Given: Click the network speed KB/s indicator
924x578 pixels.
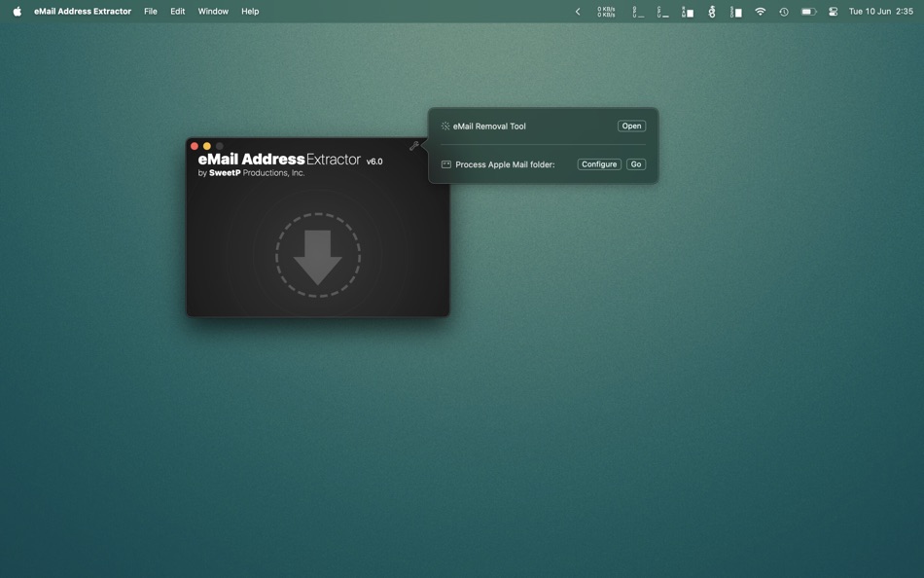Looking at the screenshot, I should coord(606,12).
